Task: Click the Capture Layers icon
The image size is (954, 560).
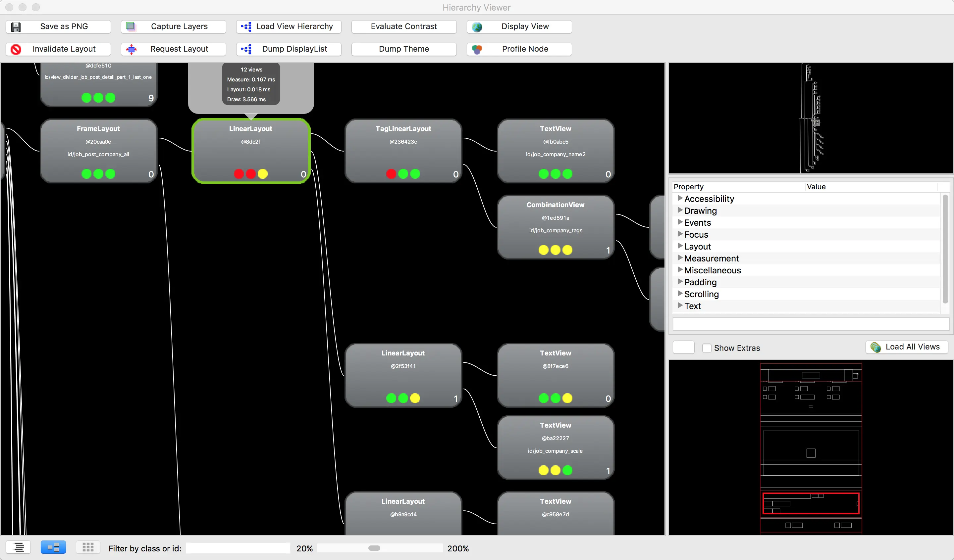Action: [131, 26]
